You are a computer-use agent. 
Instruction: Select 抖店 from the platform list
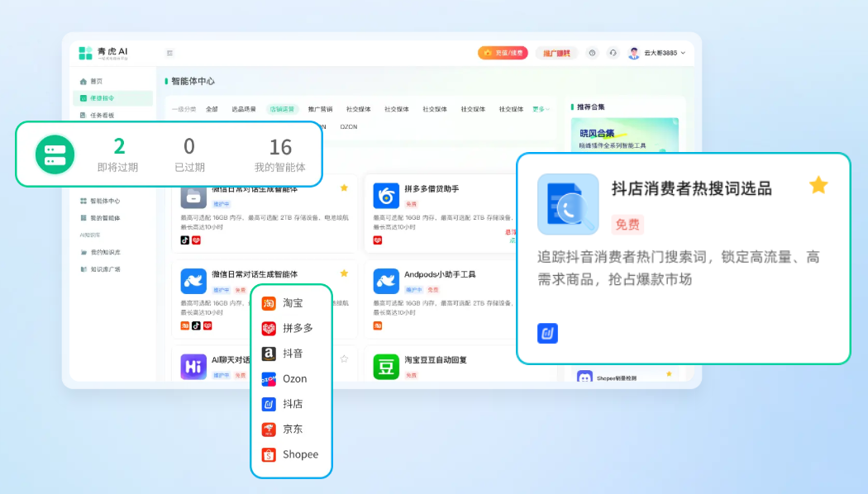click(x=292, y=404)
